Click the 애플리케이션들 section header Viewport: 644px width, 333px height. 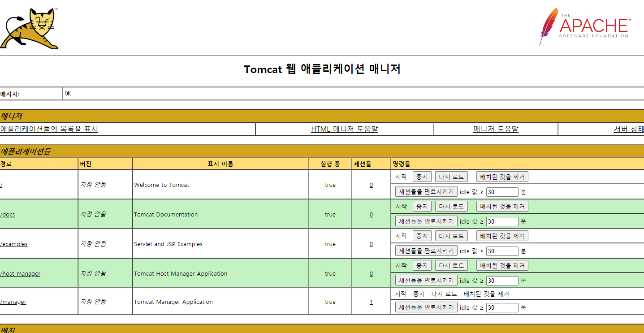click(x=322, y=151)
